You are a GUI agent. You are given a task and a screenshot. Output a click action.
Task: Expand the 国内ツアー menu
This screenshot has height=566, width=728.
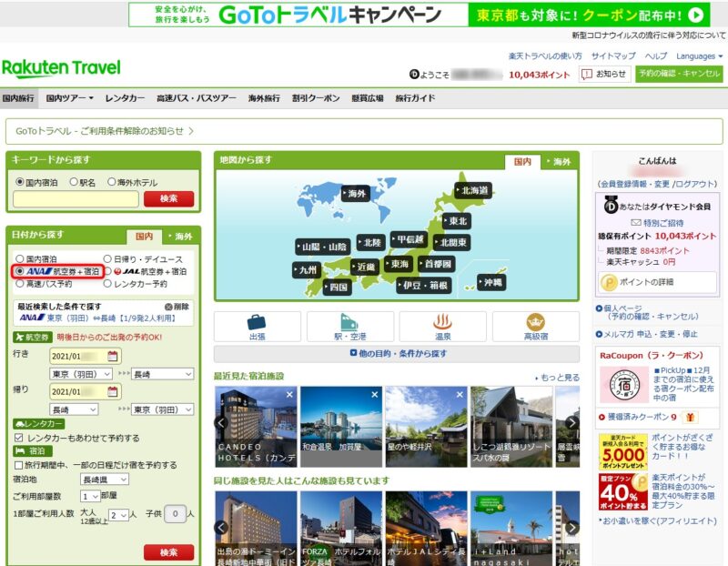(x=70, y=98)
